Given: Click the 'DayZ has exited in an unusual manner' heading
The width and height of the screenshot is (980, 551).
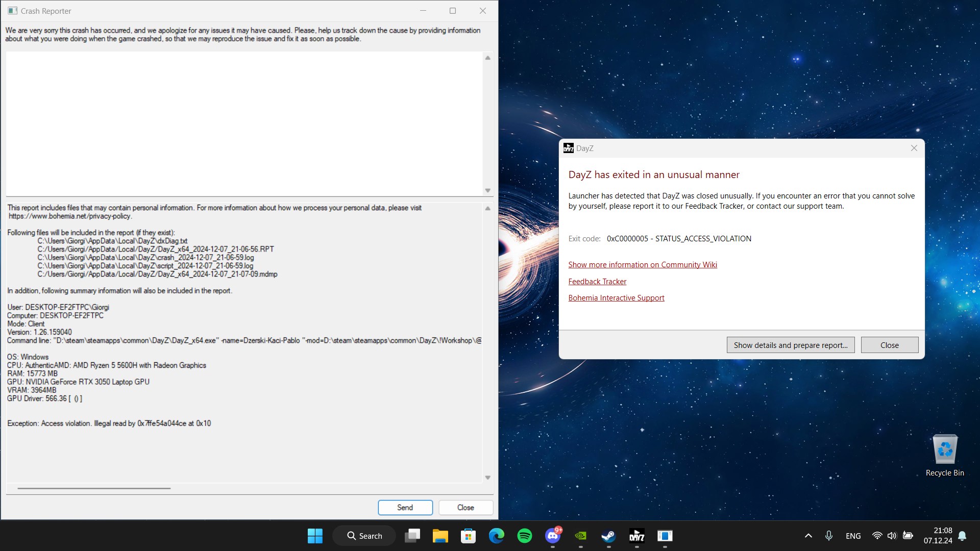Looking at the screenshot, I should [x=654, y=174].
